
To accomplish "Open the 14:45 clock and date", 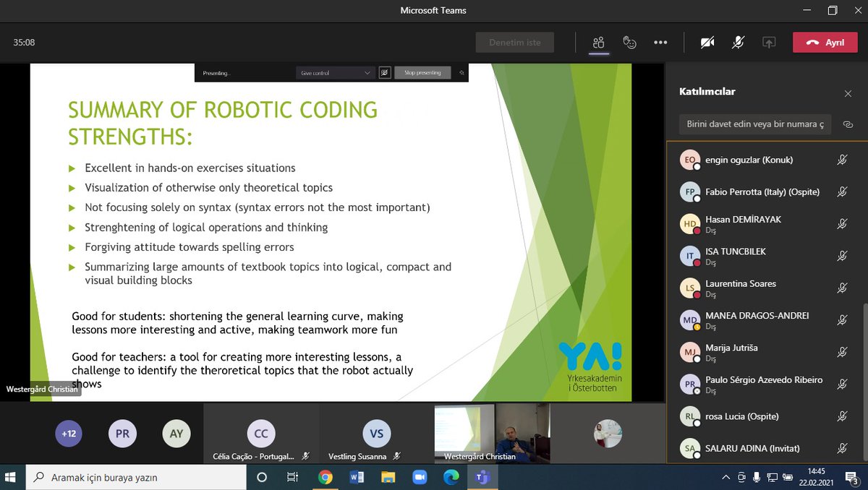I will (x=817, y=477).
